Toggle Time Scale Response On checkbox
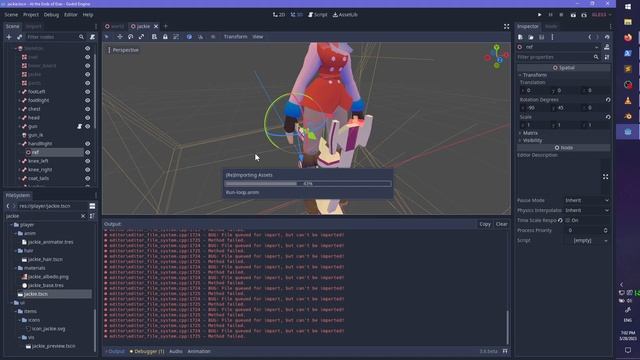 pos(568,220)
